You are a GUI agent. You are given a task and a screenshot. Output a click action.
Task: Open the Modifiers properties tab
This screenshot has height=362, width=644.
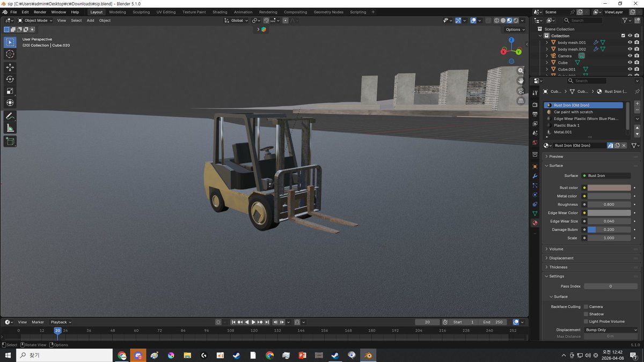tap(535, 176)
